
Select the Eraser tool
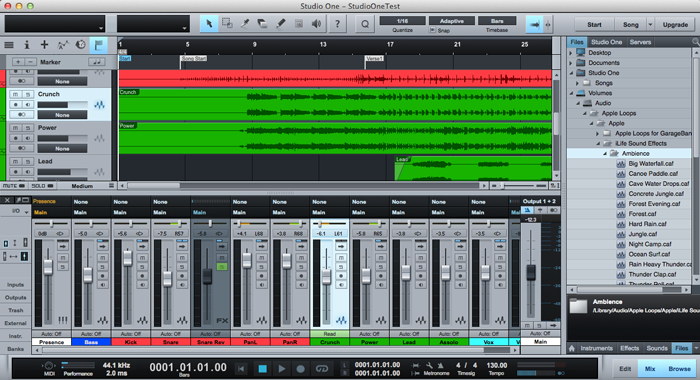tap(262, 24)
